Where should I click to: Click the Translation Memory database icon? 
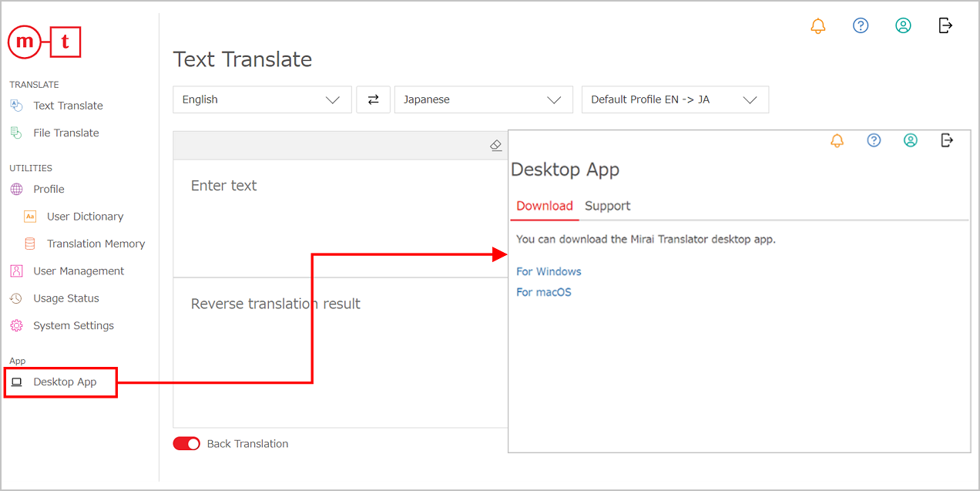coord(30,244)
